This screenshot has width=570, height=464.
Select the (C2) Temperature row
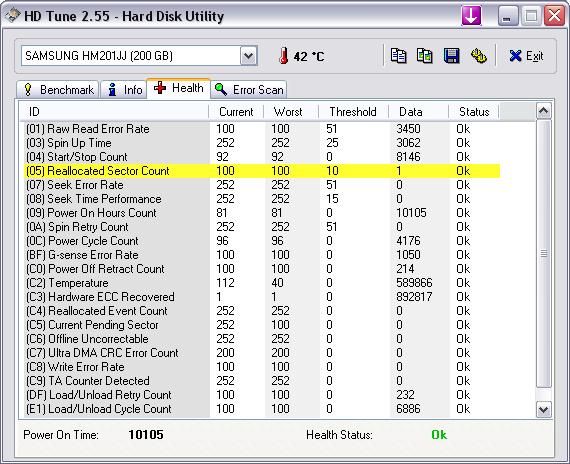[262, 283]
